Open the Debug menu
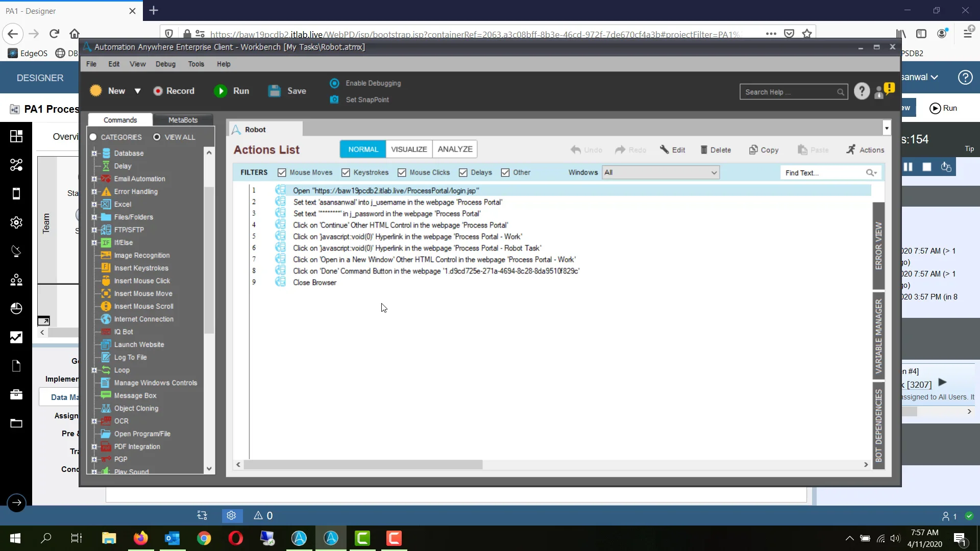The image size is (980, 551). point(165,64)
